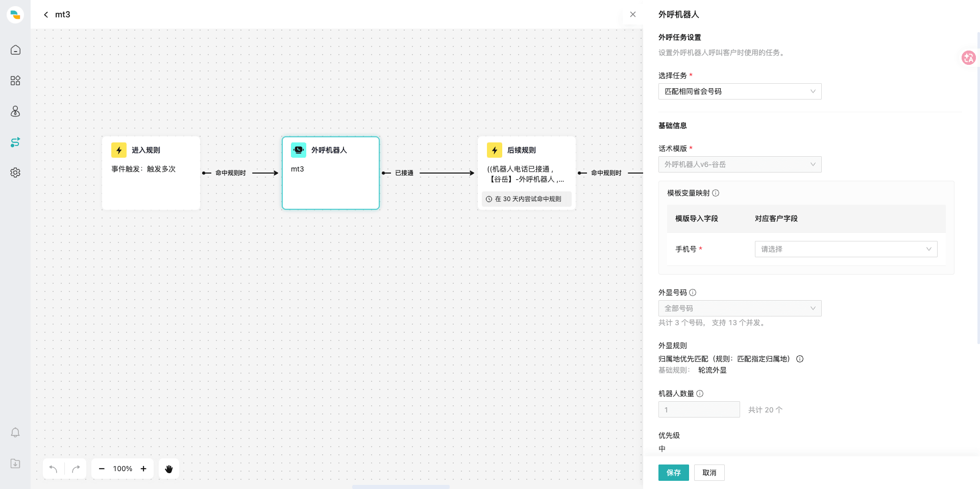Open the apps grid sidebar icon
Screen dimensions: 980x489
[x=15, y=81]
